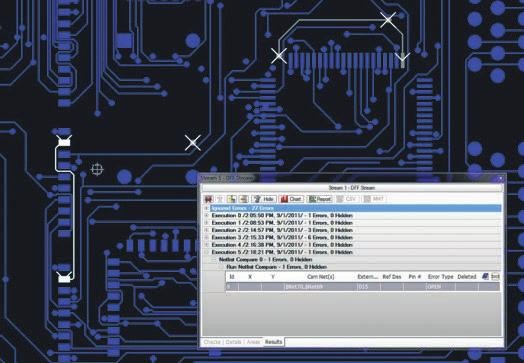
Task: Click the red binoculars find icon
Action: point(209,199)
